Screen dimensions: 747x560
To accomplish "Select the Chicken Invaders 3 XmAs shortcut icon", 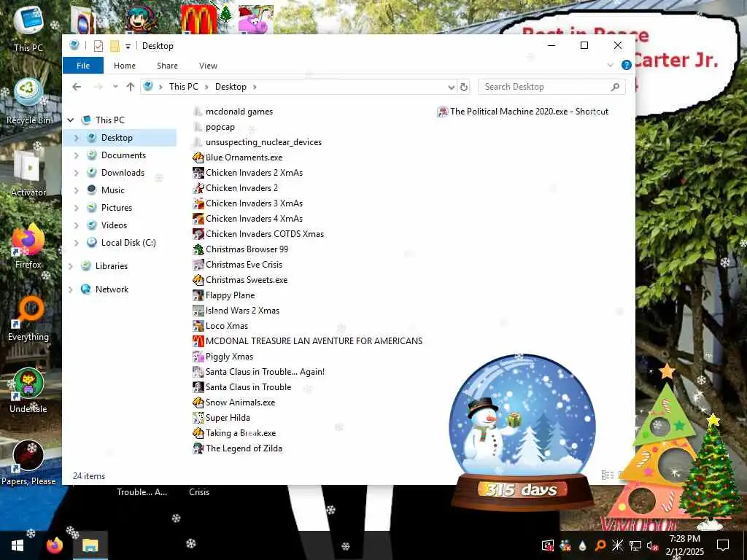I will click(198, 203).
